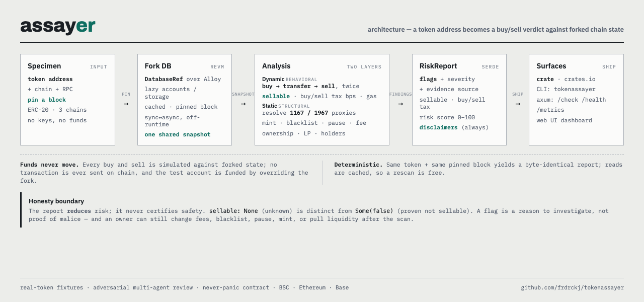Select the Specimen card title
Image resolution: width=644 pixels, height=302 pixels.
coord(44,66)
